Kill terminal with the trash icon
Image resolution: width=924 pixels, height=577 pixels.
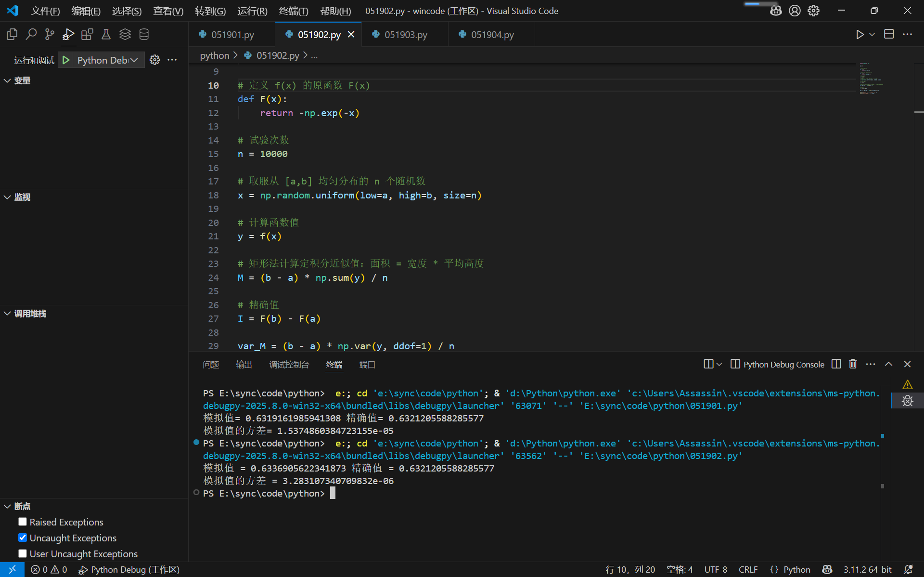(853, 364)
